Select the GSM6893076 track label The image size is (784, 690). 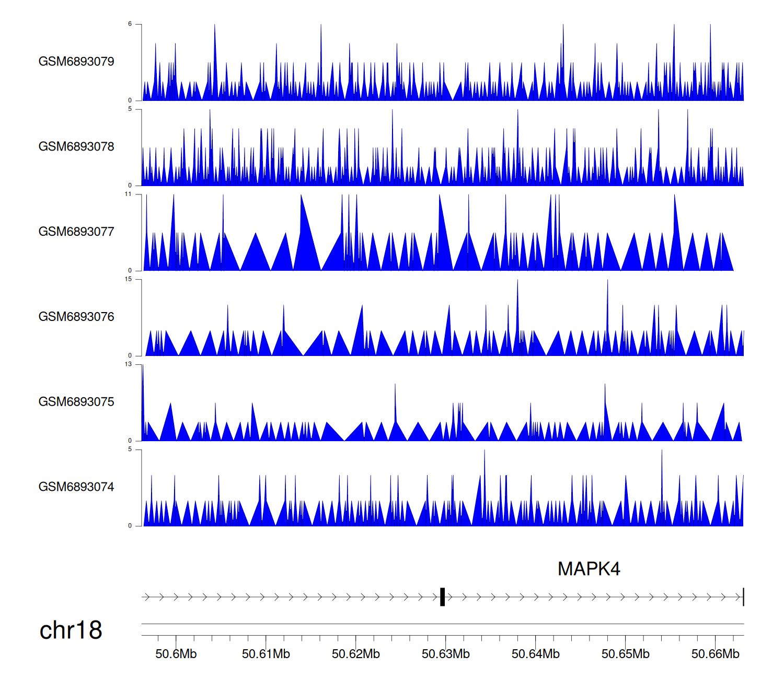click(x=76, y=317)
